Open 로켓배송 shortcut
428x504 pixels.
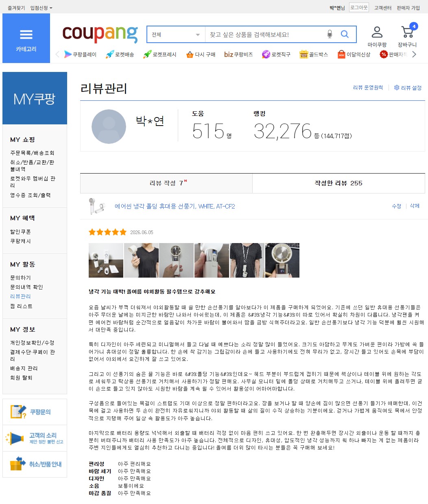[120, 54]
